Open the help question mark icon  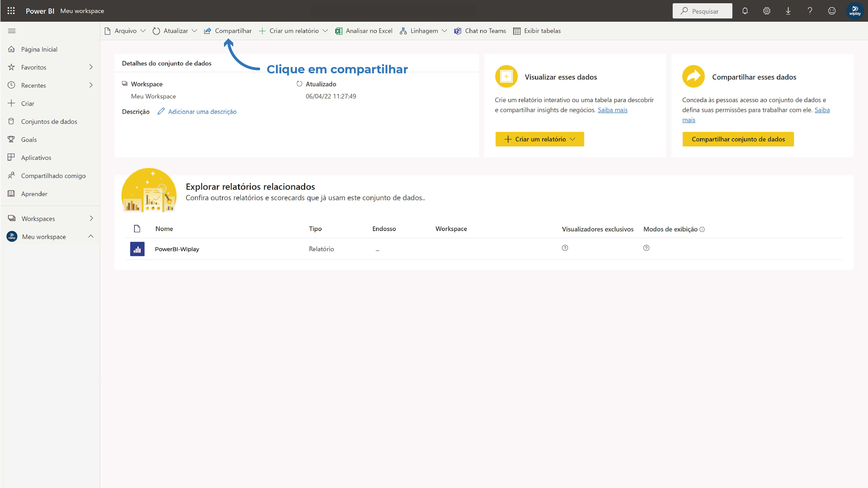pyautogui.click(x=810, y=11)
